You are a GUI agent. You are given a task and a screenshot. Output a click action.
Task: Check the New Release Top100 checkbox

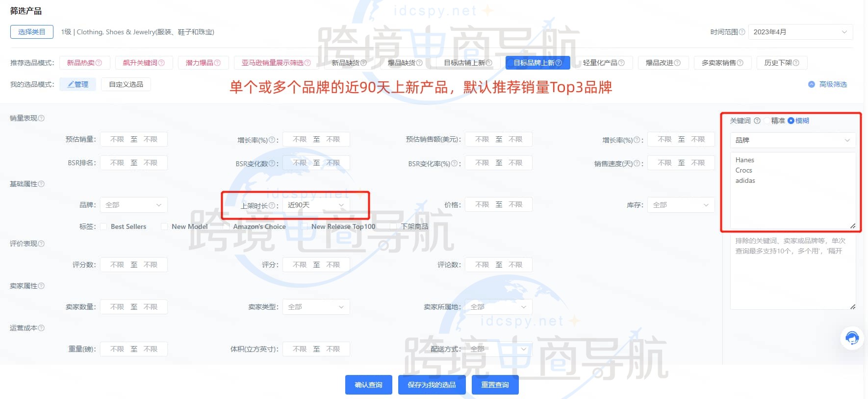pos(304,226)
